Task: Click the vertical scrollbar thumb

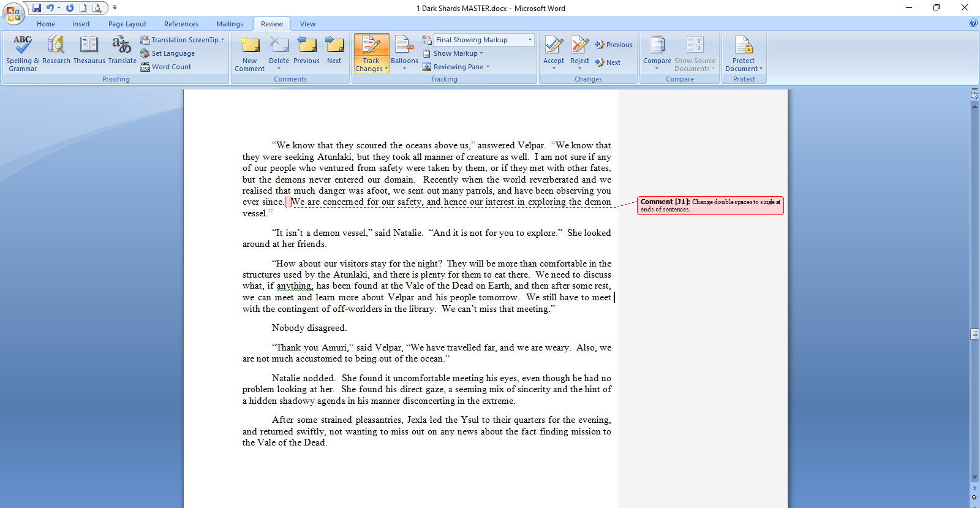Action: click(x=974, y=334)
